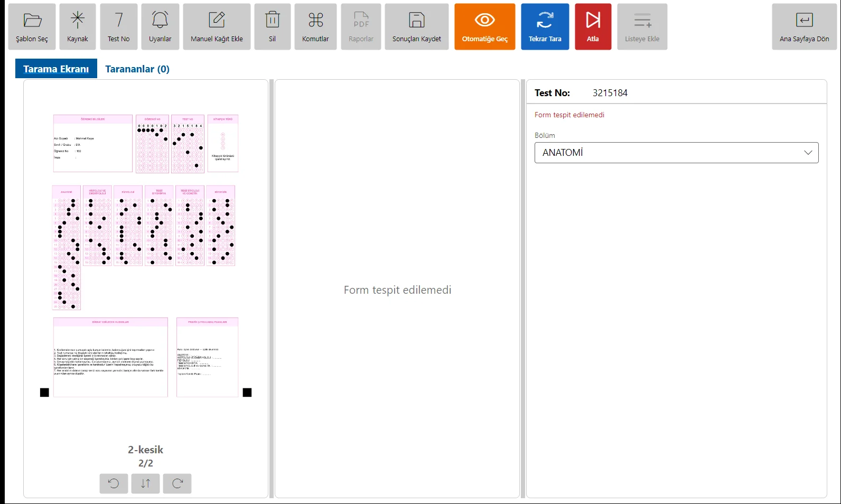This screenshot has width=841, height=504.
Task: Add to list via Listeye Ekle
Action: (642, 27)
